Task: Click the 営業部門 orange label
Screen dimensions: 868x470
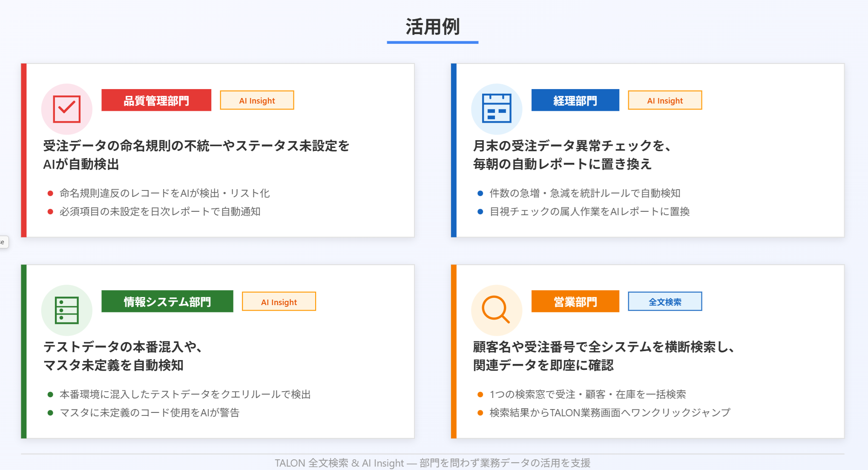Action: coord(575,302)
